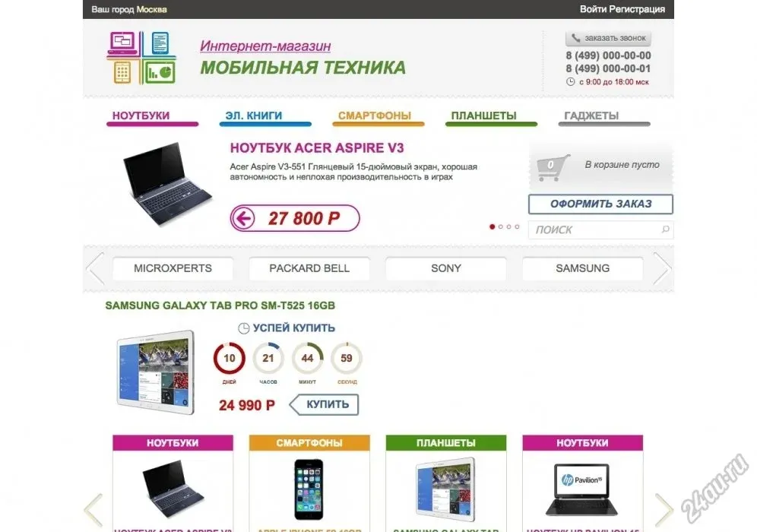Click the Купить button for Galaxy Tab
Viewport: 757px width, 532px height.
click(324, 404)
